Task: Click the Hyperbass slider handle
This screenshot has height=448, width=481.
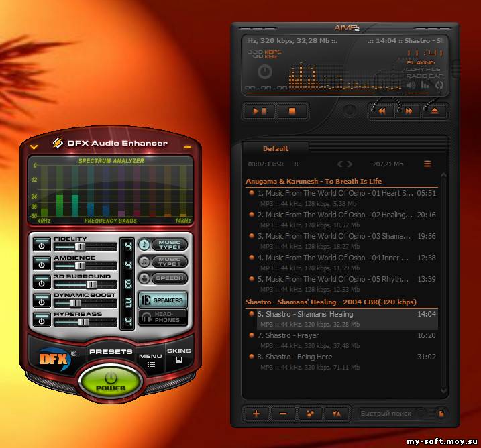Action: click(83, 322)
